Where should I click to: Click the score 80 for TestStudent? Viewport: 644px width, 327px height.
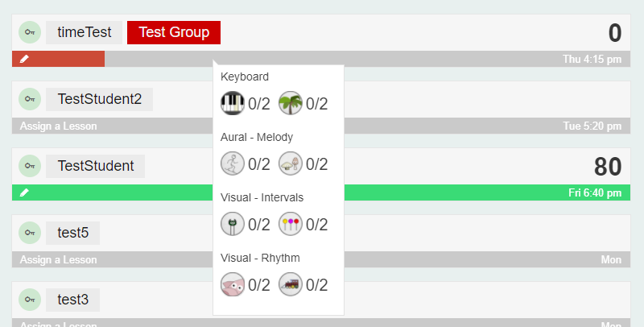608,167
